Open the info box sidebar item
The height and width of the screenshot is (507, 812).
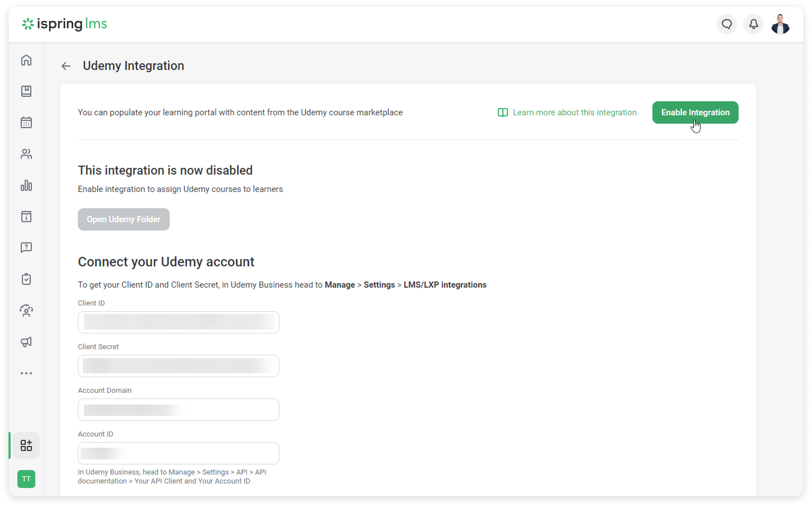[26, 217]
